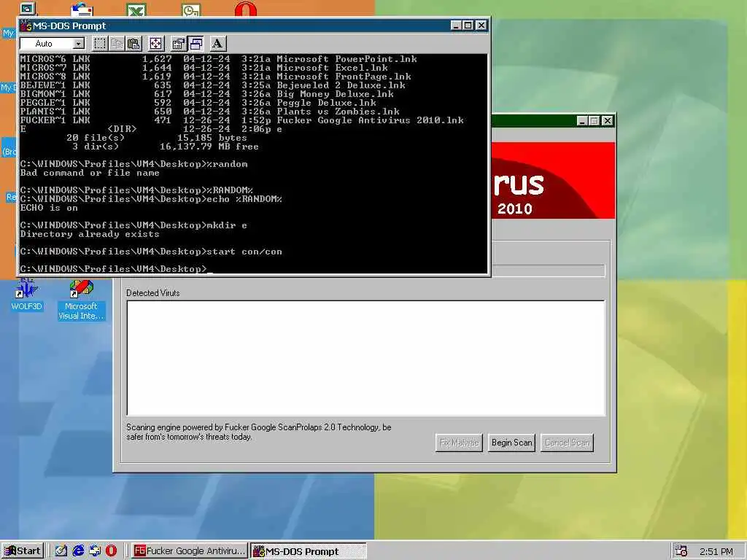Click the 'Scaning engine powered by' text
Screen dimensions: 747x560
[x=259, y=432]
